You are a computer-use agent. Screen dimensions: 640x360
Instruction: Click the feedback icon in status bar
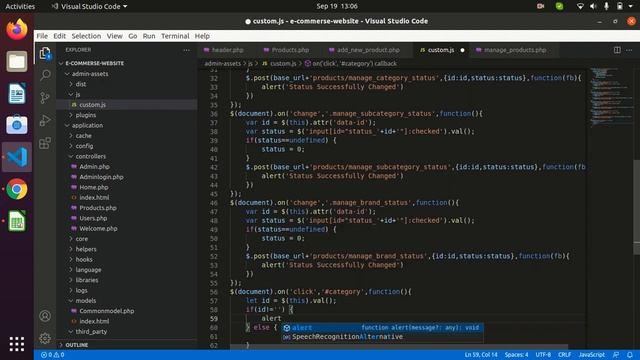(616, 355)
